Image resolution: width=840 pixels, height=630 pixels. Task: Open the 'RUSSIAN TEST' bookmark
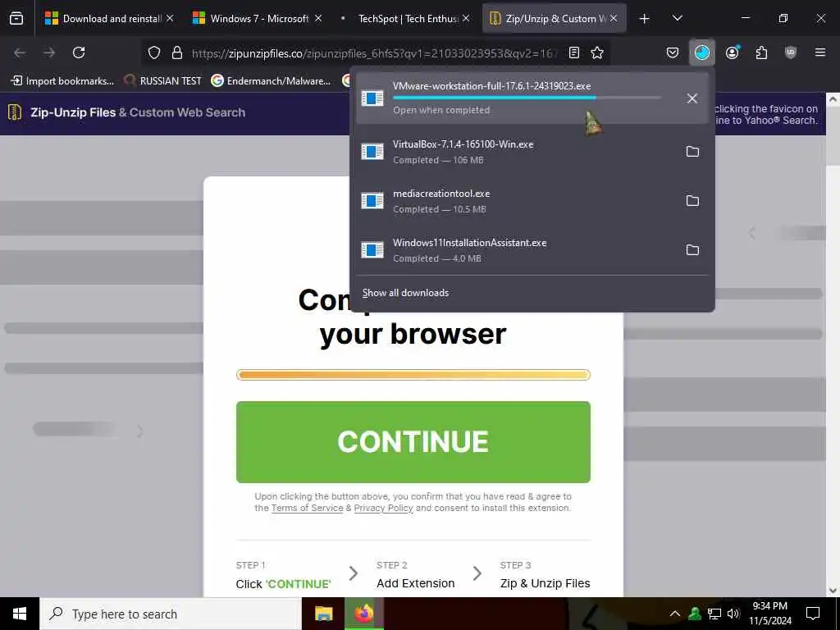[x=163, y=81]
